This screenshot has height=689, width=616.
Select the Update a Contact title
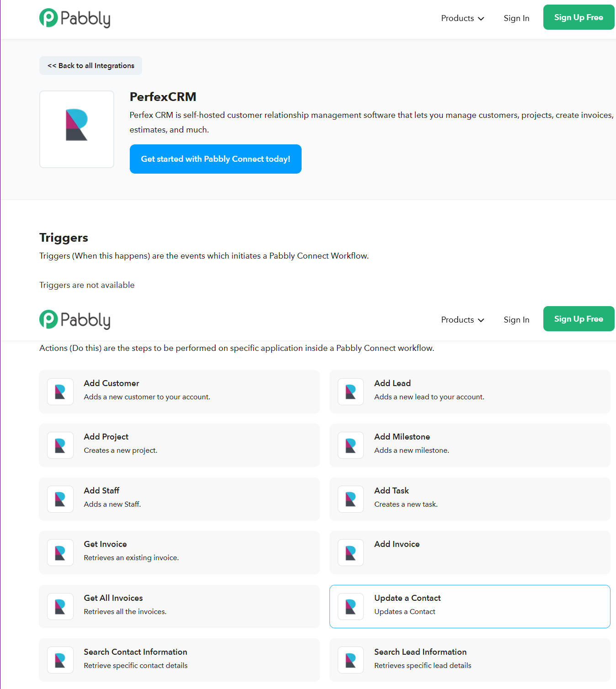pos(408,598)
